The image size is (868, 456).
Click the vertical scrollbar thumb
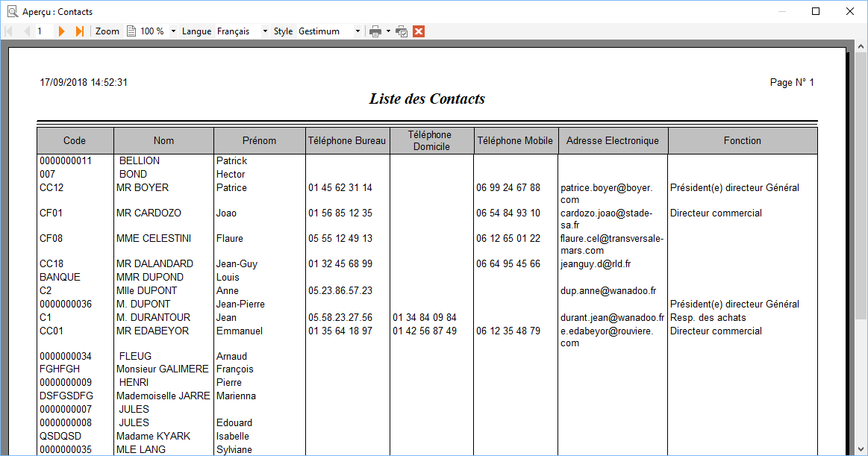coord(861,185)
